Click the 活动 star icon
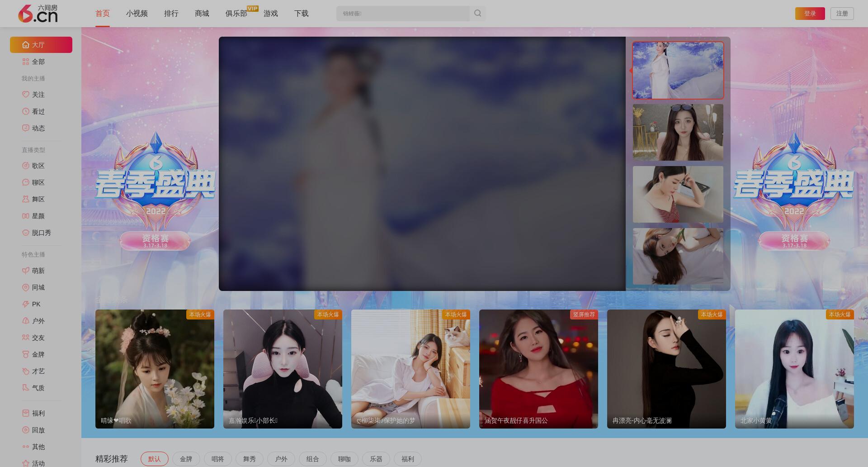Viewport: 868px width, 467px height. pos(26,463)
